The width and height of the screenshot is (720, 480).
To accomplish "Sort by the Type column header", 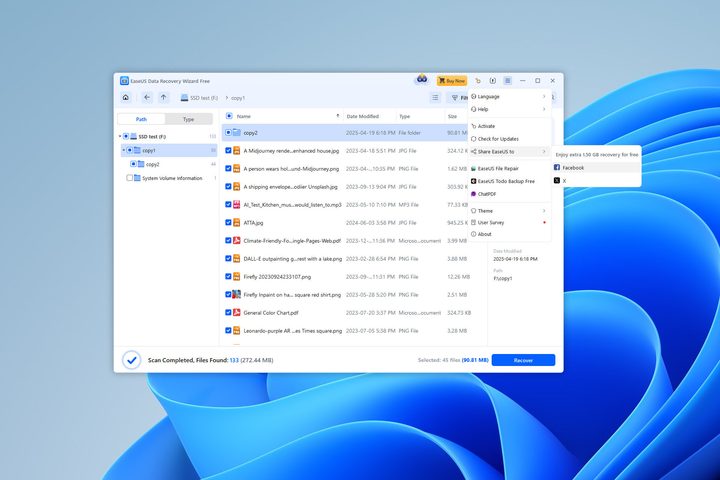I will click(x=405, y=116).
